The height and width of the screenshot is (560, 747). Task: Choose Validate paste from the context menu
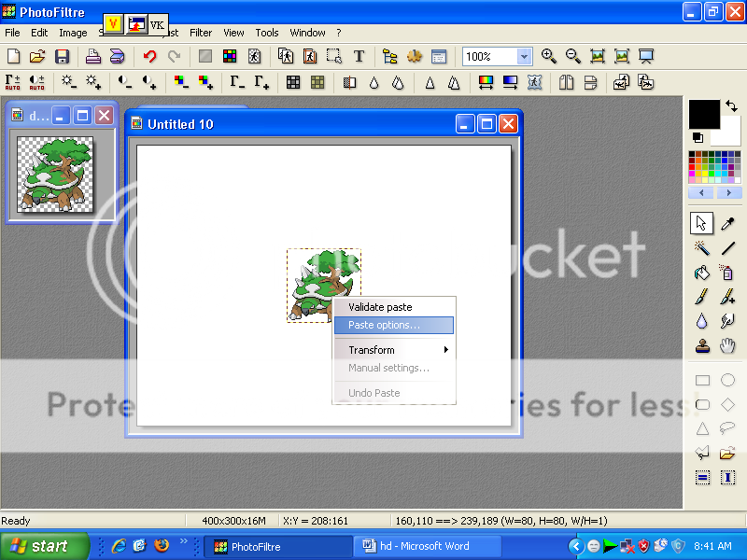[380, 307]
